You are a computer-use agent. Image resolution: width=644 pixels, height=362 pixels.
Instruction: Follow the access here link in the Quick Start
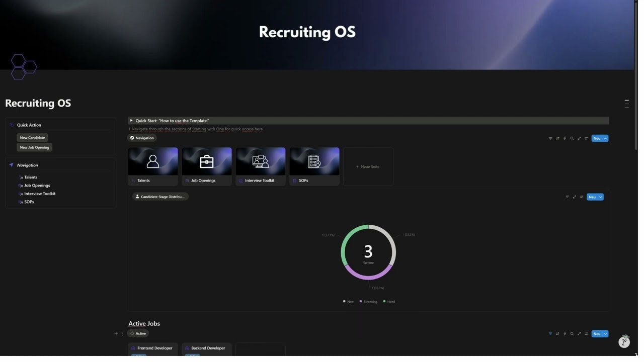click(253, 129)
